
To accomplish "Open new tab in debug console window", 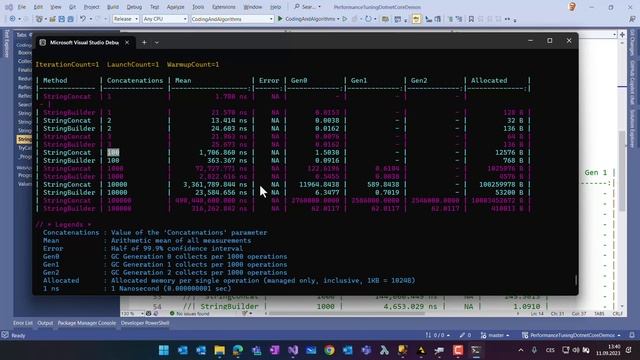I will [144, 42].
